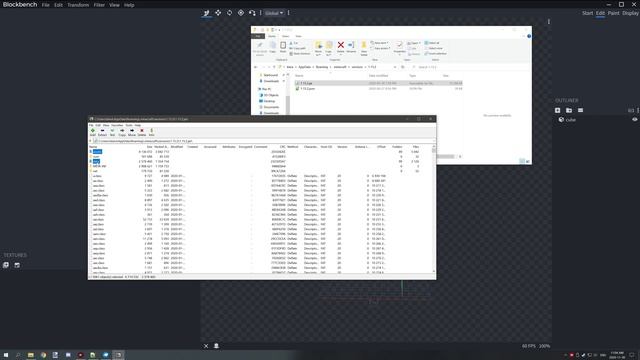This screenshot has height=360, width=640.
Task: Click Move icon in 7-Zip toolbar
Action: pos(132,132)
